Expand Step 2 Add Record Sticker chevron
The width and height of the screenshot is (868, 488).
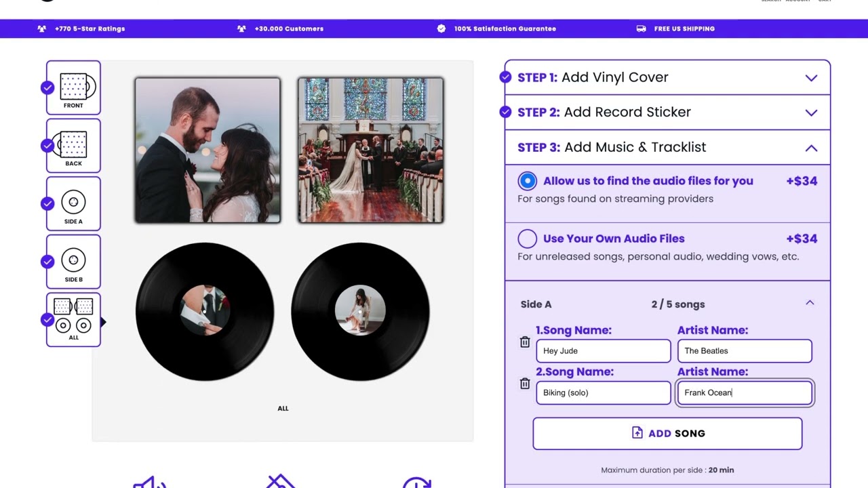pos(811,113)
